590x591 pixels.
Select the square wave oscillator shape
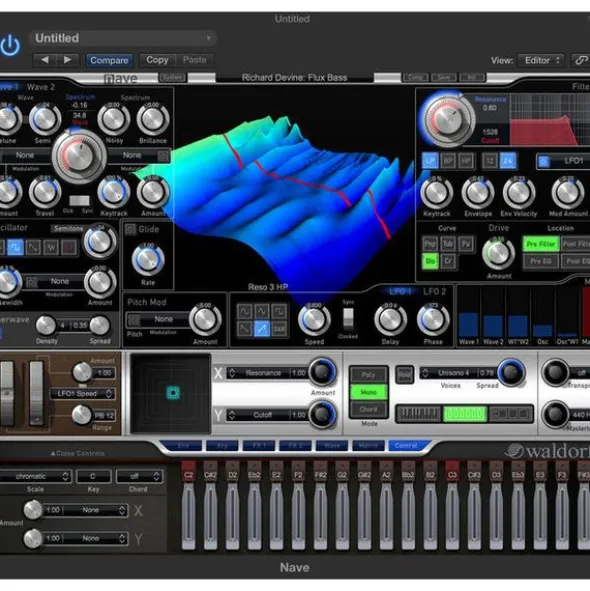(x=15, y=247)
